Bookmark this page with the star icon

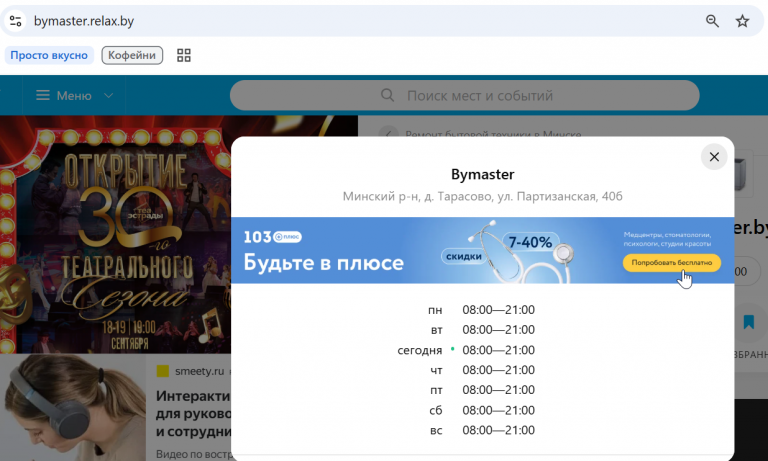coord(743,21)
